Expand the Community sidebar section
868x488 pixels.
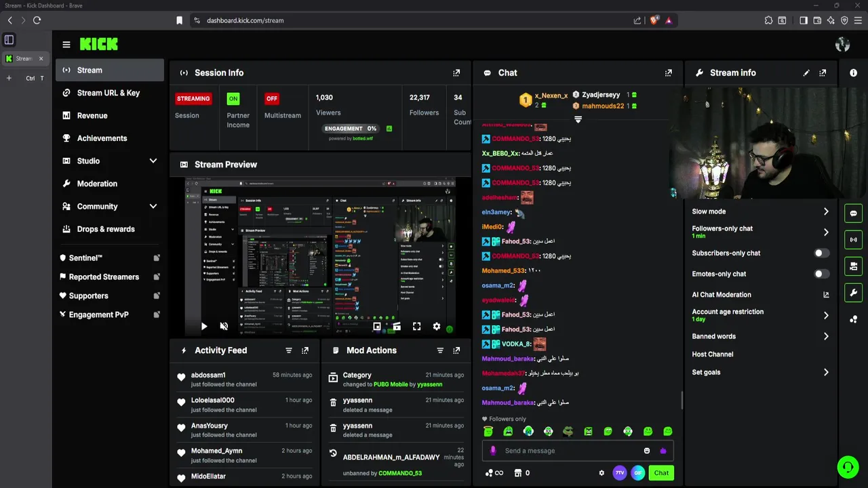[x=153, y=206]
